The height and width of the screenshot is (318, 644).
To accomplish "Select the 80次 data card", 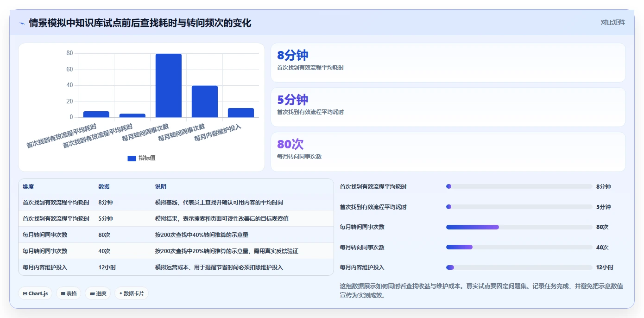I will pos(448,152).
